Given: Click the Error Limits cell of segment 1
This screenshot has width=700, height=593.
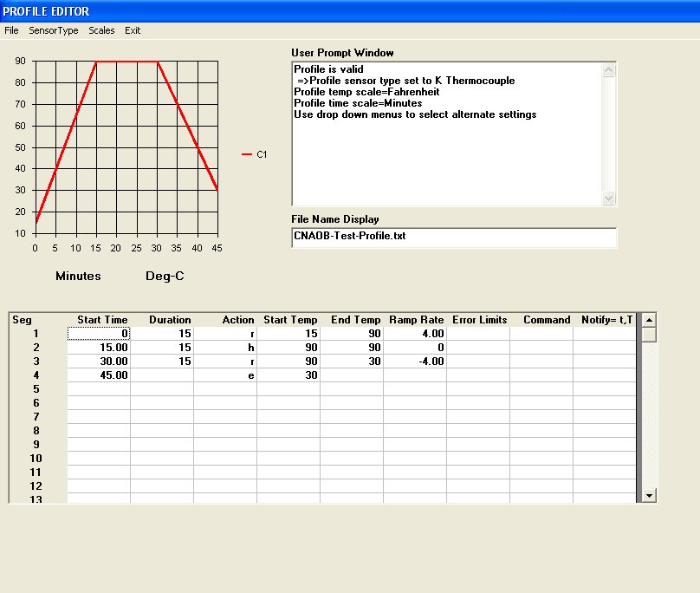Looking at the screenshot, I should (478, 334).
